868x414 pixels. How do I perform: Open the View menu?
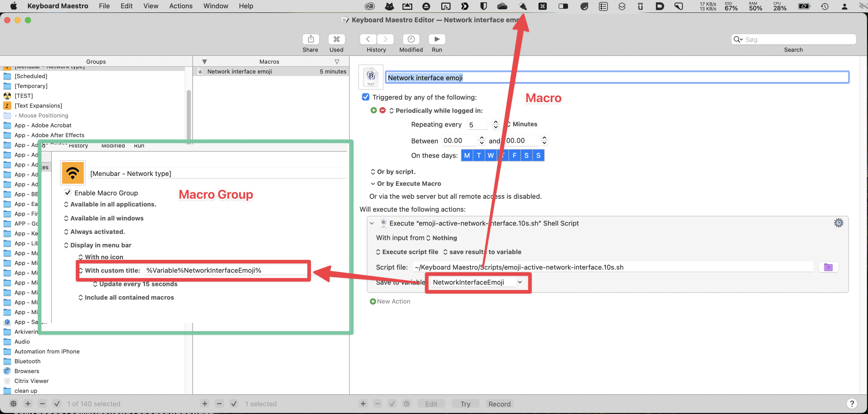(x=151, y=6)
